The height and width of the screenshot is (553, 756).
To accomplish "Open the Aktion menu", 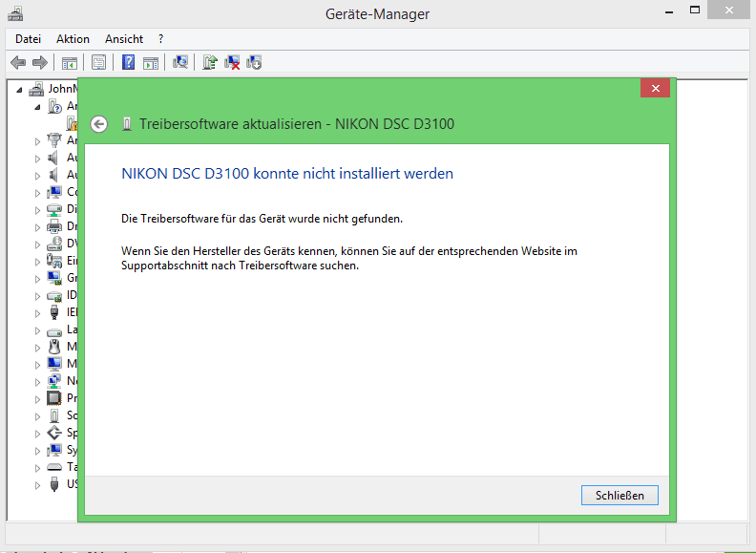I will click(x=73, y=39).
